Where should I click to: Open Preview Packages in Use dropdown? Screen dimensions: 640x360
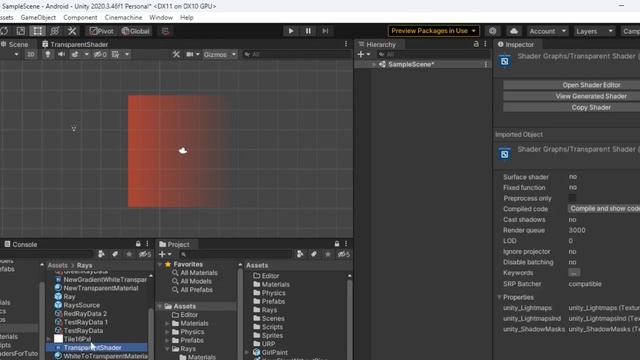pyautogui.click(x=433, y=31)
